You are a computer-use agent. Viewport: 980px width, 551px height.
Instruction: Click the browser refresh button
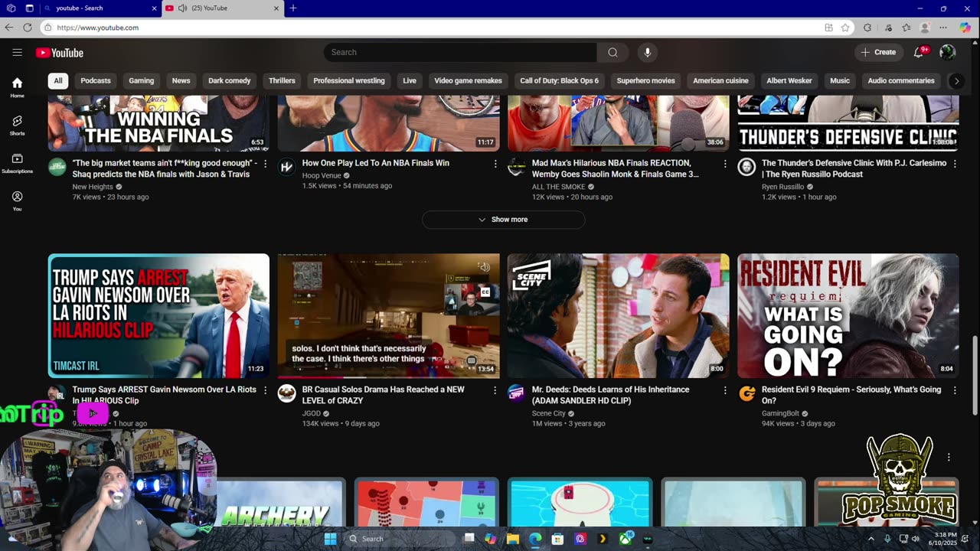(28, 28)
